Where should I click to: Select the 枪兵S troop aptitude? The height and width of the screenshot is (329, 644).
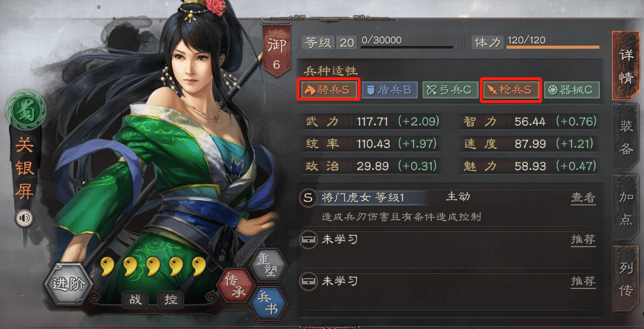(511, 90)
